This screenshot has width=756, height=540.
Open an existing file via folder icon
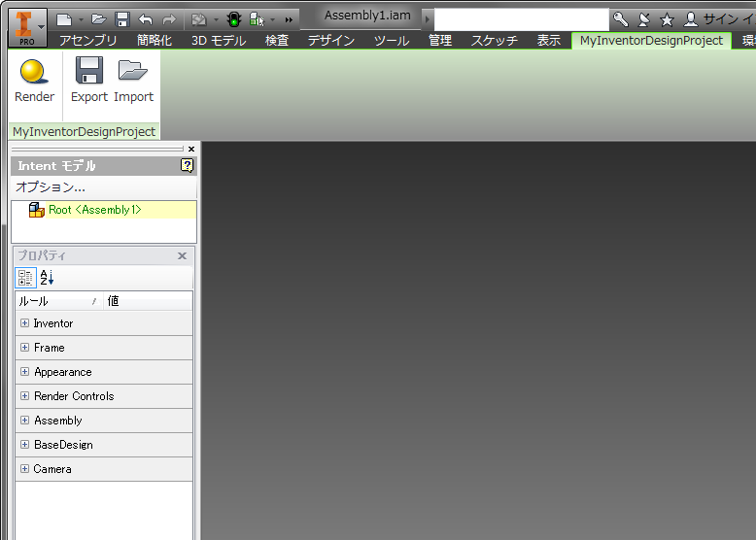pos(99,19)
